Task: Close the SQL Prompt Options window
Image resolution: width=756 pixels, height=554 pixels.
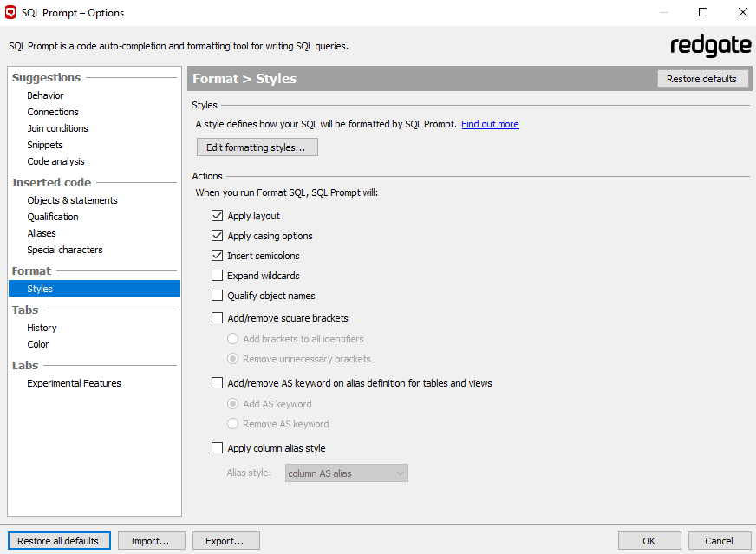Action: click(x=742, y=12)
